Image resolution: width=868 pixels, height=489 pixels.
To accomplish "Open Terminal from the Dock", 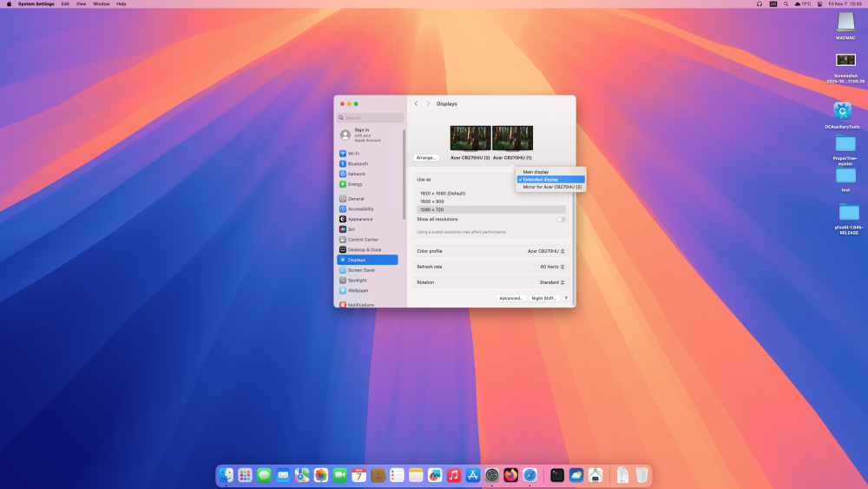I will (x=557, y=475).
